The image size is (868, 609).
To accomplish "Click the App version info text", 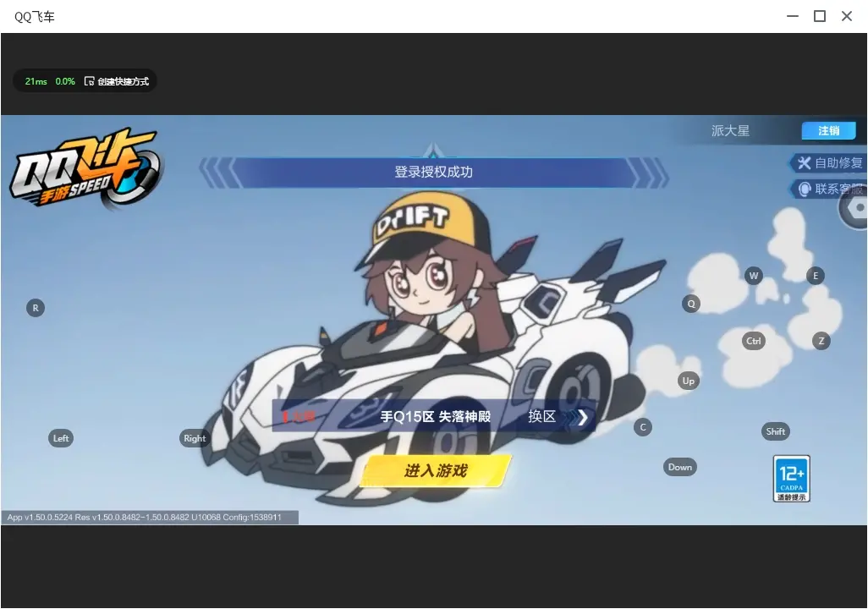I will 145,517.
